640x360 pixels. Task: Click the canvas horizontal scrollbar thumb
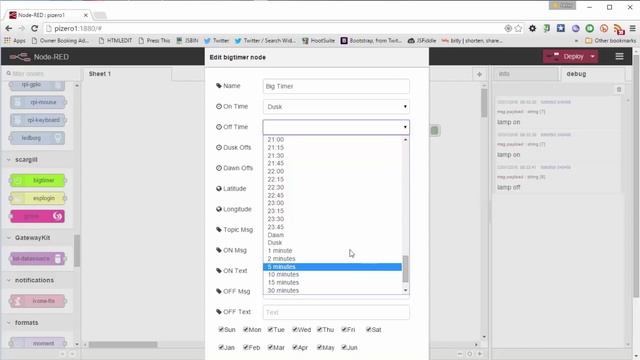[123, 345]
